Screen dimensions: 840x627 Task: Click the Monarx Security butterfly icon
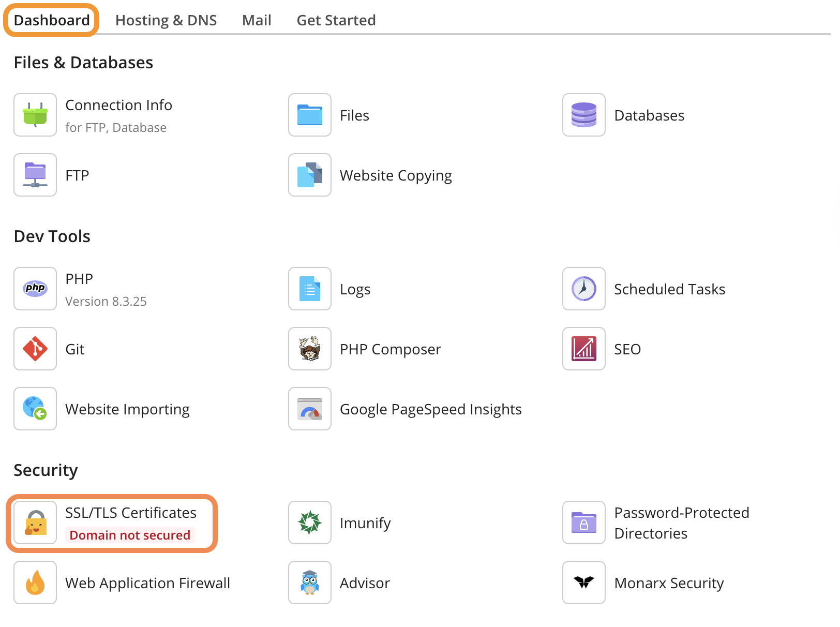coord(583,583)
